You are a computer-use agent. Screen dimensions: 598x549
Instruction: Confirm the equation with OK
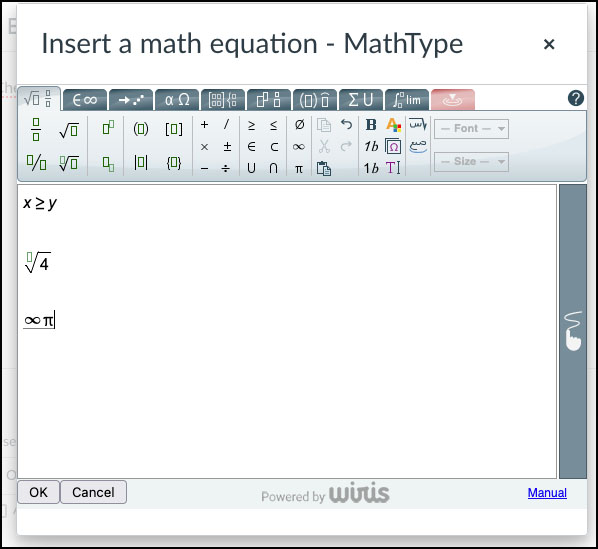[39, 492]
